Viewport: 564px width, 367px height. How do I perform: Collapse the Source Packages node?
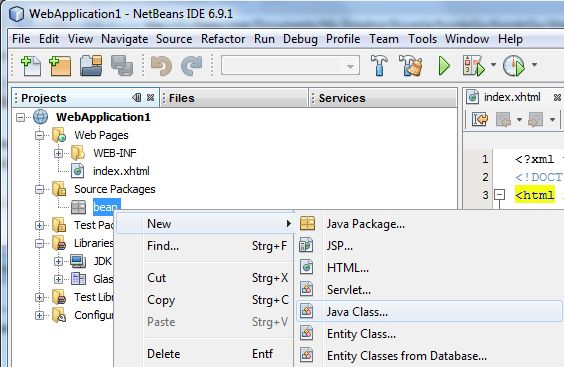click(40, 189)
